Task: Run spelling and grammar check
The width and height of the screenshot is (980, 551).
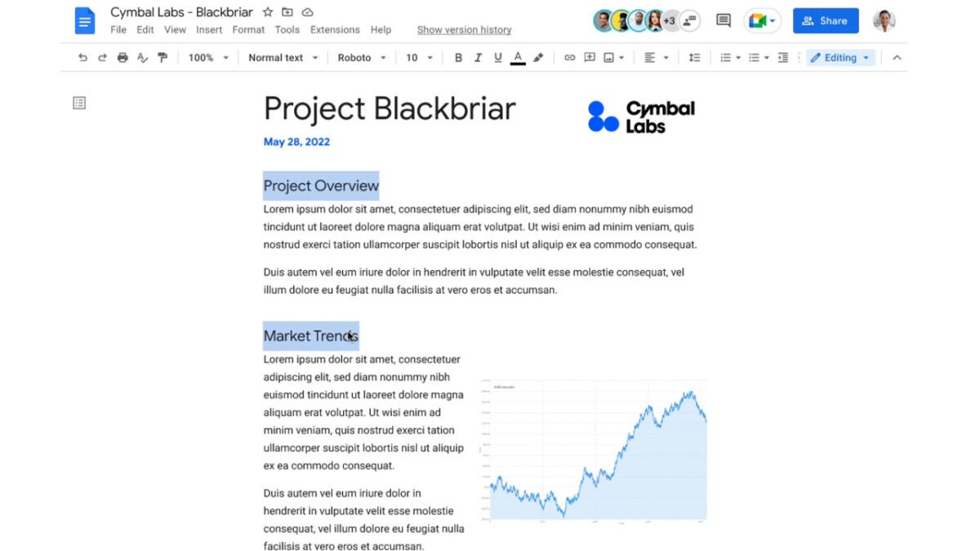Action: [x=140, y=57]
